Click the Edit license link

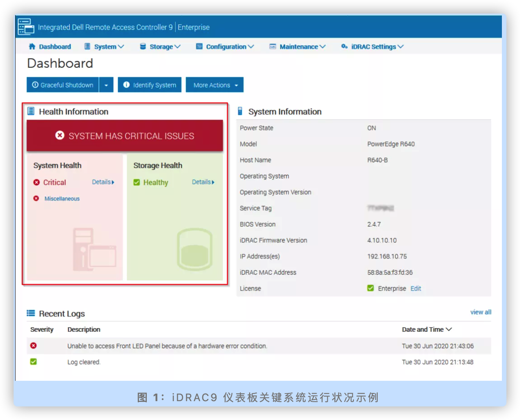pyautogui.click(x=415, y=288)
